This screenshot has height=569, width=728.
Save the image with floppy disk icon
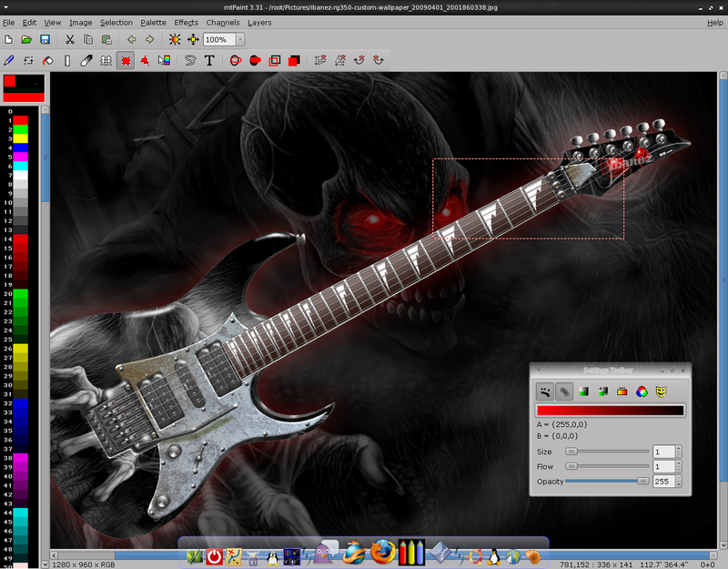tap(45, 39)
